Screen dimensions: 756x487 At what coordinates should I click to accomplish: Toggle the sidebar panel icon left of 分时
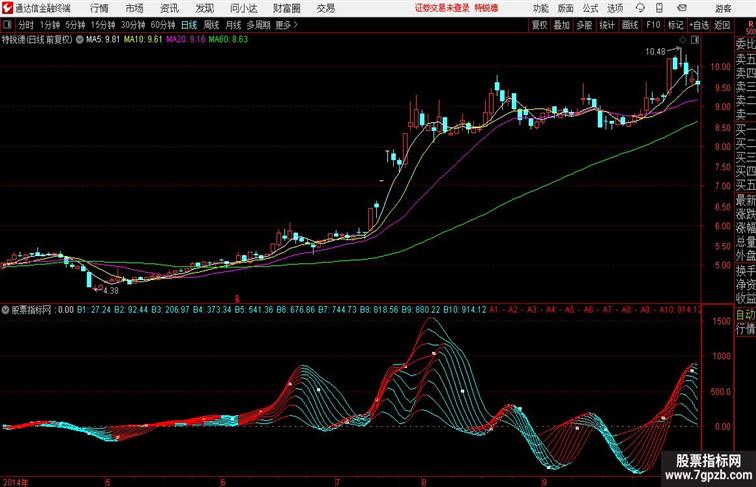7,25
